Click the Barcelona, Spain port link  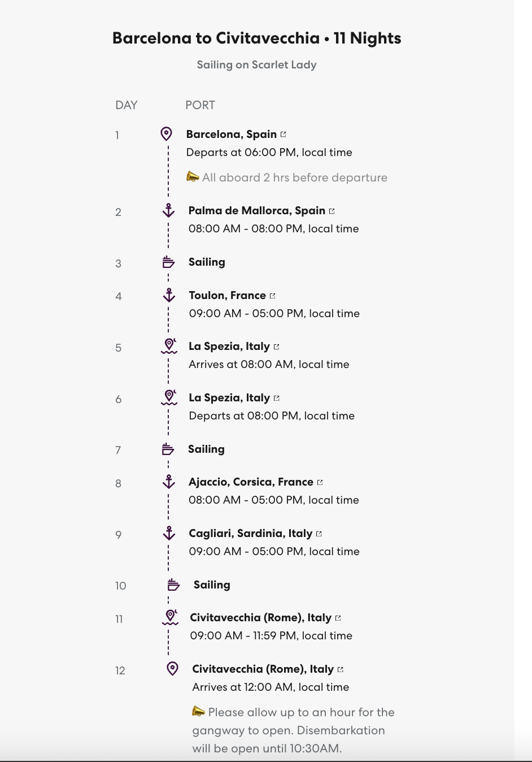(x=232, y=135)
